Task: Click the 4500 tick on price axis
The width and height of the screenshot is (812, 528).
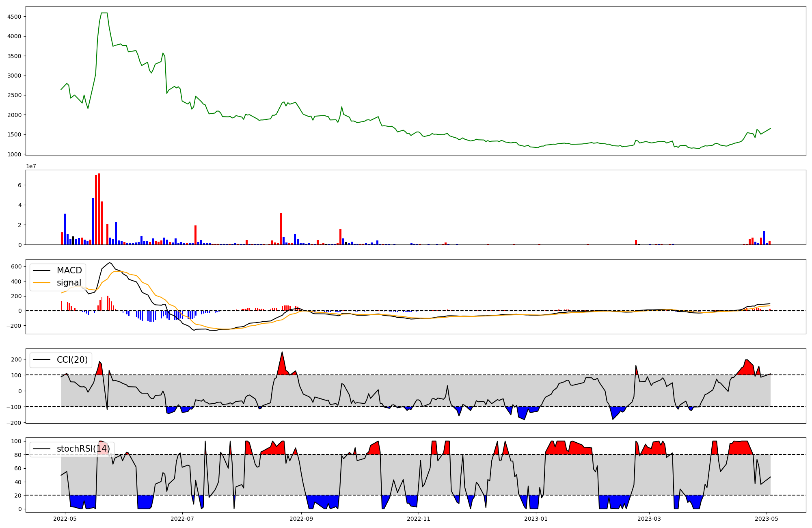Action: [x=14, y=17]
